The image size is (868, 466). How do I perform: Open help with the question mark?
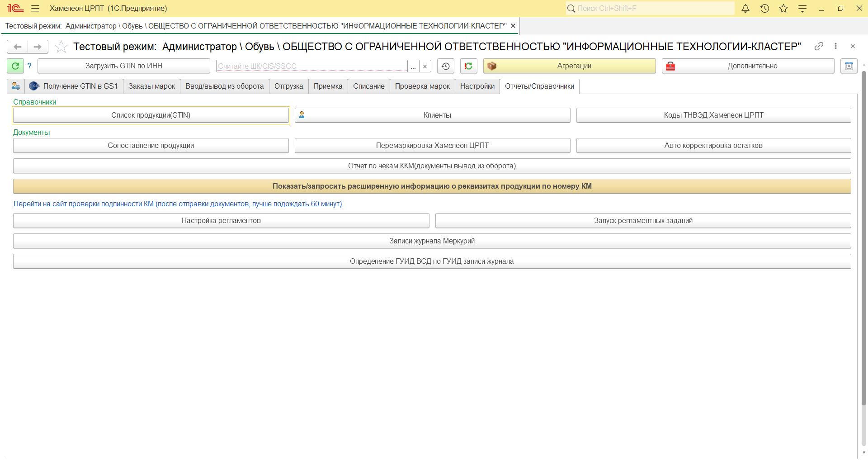pyautogui.click(x=29, y=66)
